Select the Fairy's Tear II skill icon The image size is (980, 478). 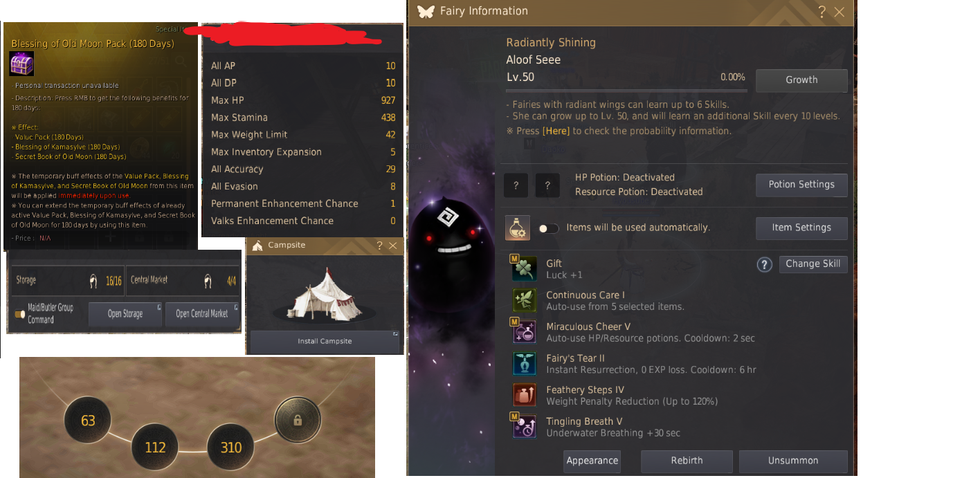point(525,363)
